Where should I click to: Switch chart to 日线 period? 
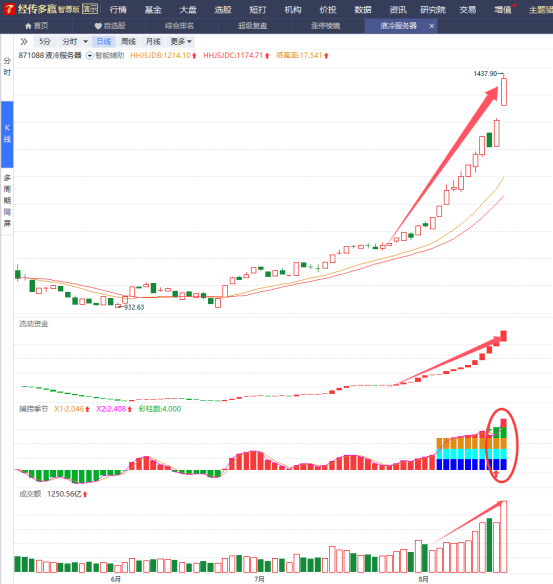pyautogui.click(x=104, y=42)
